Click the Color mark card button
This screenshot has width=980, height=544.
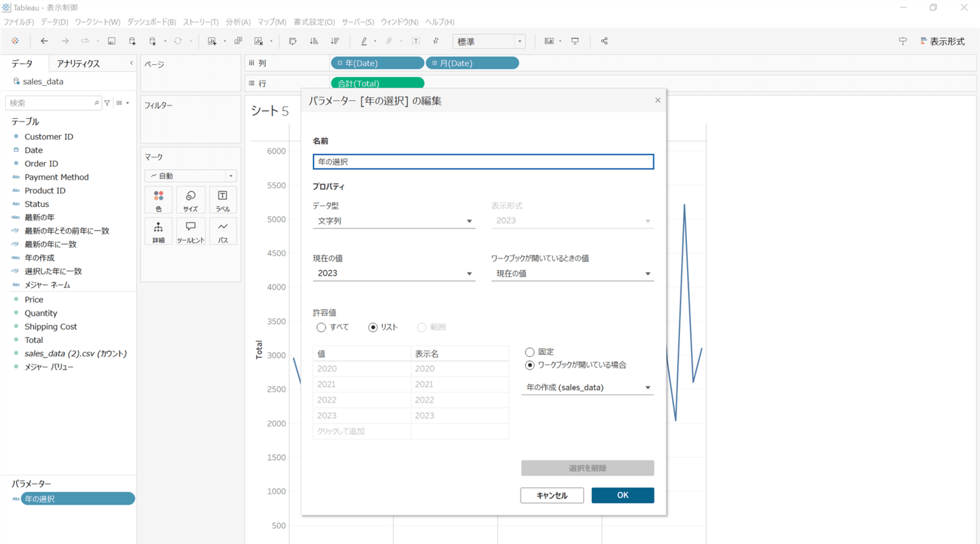(x=158, y=200)
